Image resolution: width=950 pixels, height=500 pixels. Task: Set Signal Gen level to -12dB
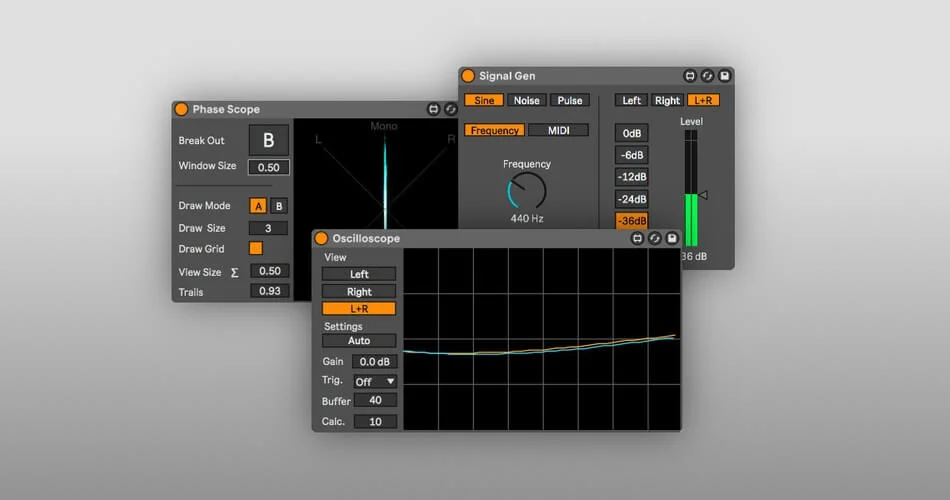[631, 177]
